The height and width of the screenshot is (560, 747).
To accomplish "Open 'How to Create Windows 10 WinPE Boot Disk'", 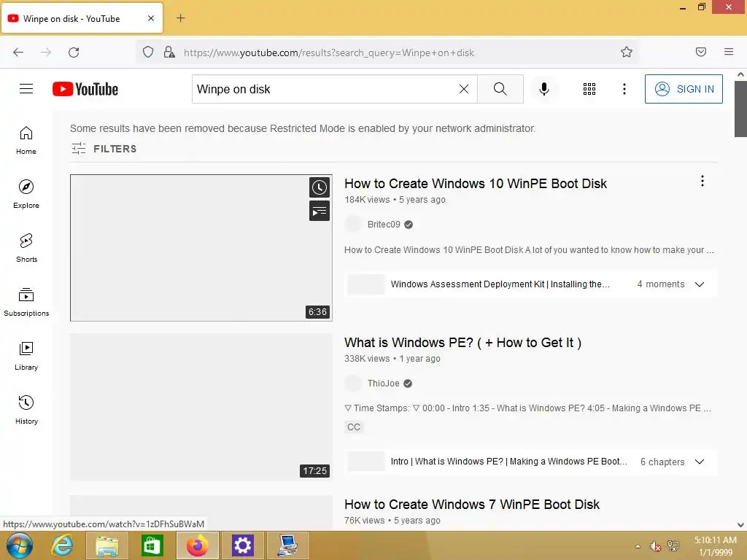I will [x=476, y=183].
